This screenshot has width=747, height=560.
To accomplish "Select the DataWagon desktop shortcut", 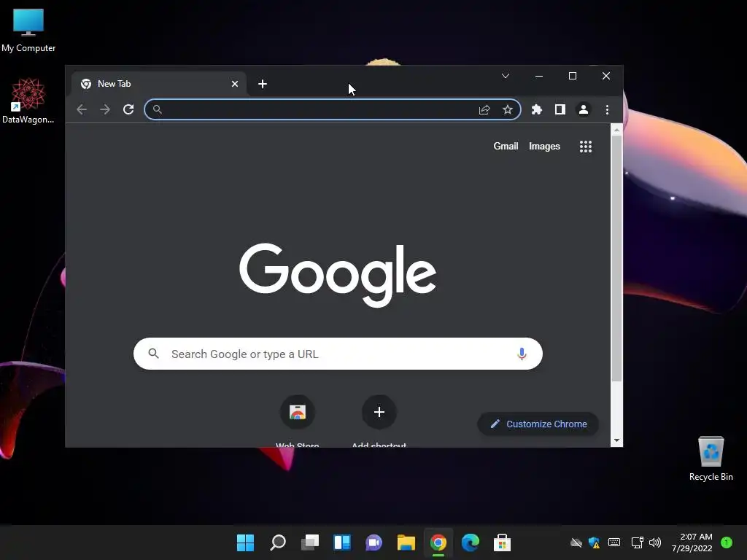I will pos(28,101).
